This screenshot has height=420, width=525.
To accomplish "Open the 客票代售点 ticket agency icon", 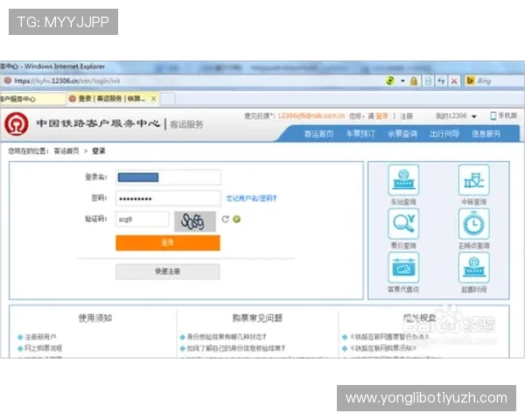I will (x=403, y=267).
